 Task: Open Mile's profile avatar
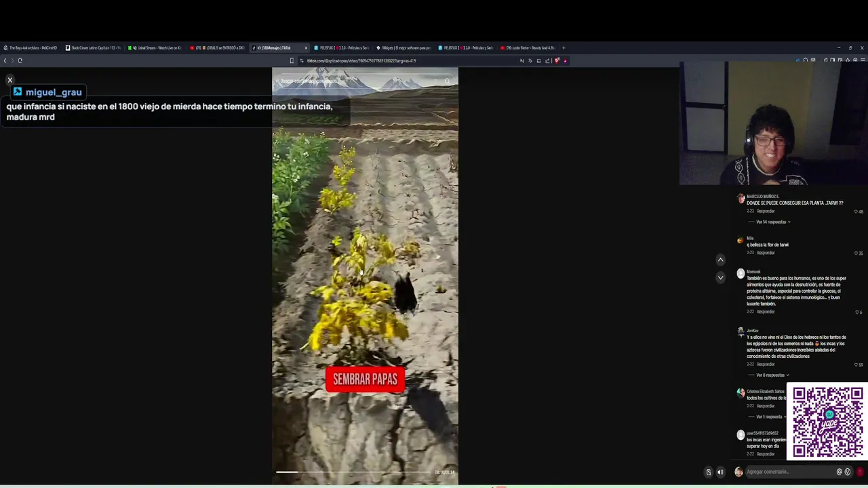[x=741, y=240]
